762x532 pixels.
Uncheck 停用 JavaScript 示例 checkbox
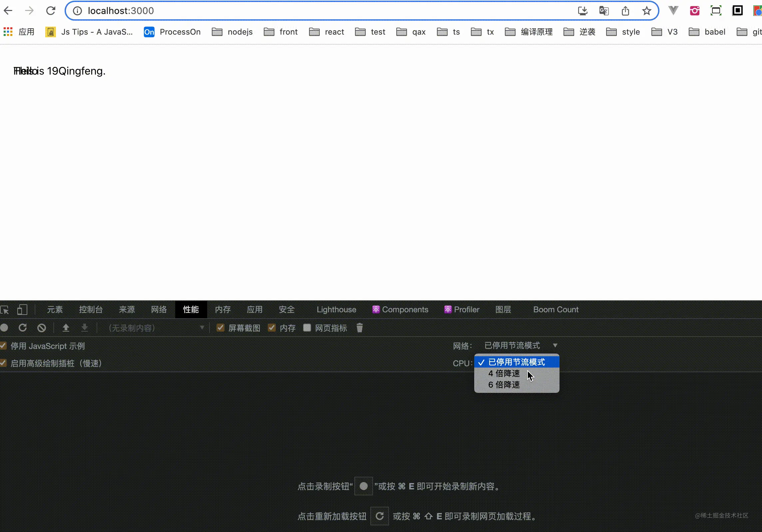pyautogui.click(x=3, y=346)
